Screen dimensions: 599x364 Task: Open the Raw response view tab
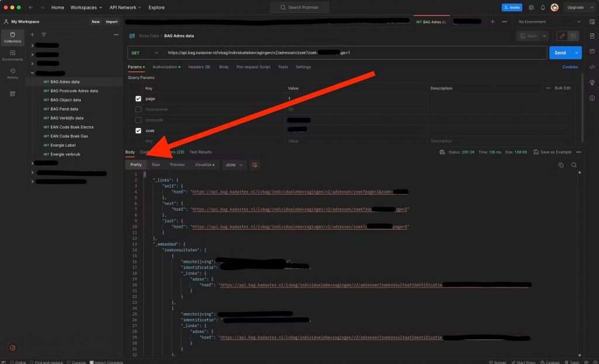tap(156, 165)
